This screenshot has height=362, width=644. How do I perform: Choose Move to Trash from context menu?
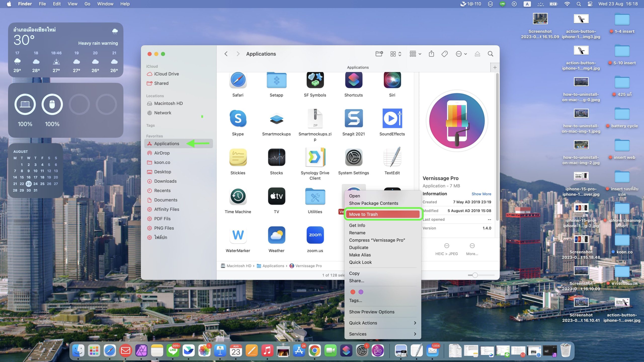pos(382,214)
